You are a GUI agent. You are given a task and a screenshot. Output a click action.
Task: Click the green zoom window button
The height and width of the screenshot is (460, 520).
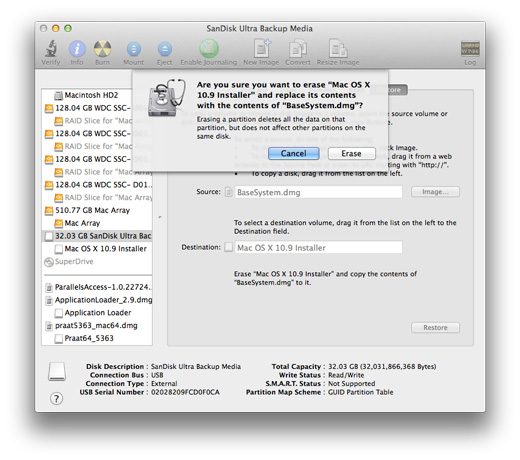68,28
